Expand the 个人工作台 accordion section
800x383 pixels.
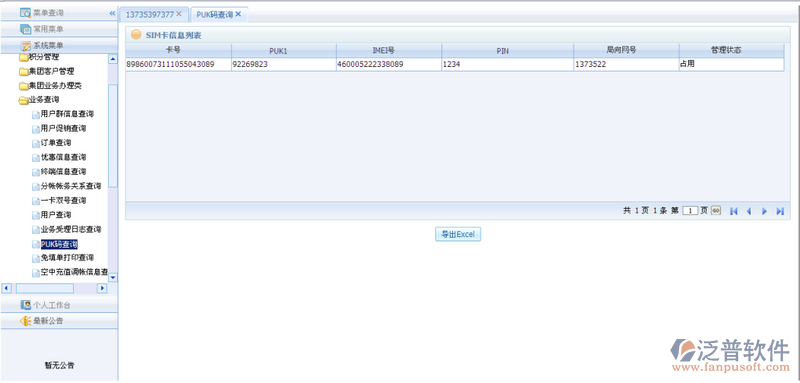point(59,305)
